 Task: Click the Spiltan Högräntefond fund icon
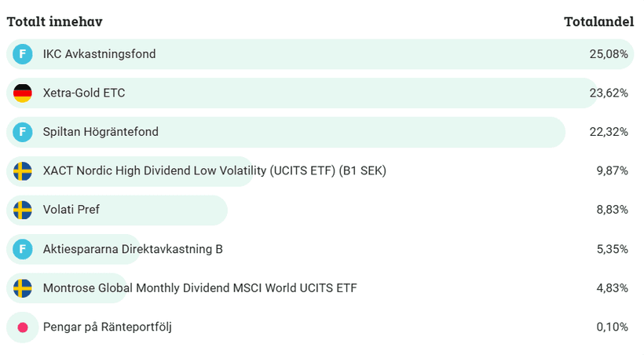pos(23,132)
